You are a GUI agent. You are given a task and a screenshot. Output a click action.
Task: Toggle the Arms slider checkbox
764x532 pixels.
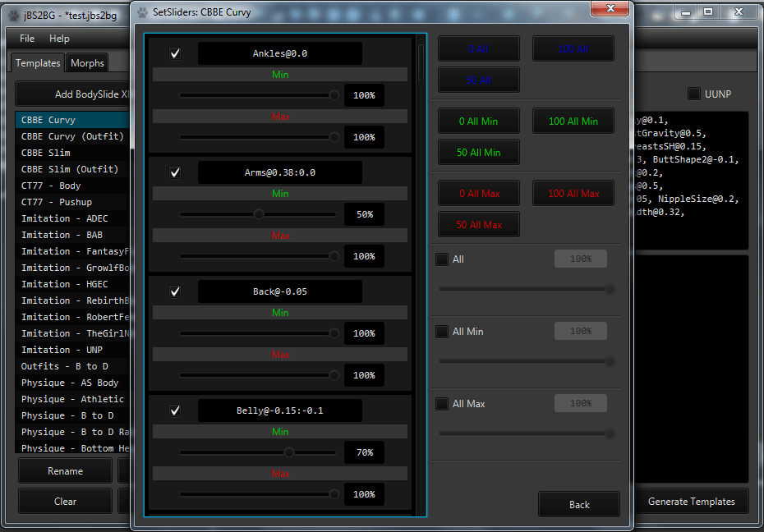pyautogui.click(x=175, y=172)
